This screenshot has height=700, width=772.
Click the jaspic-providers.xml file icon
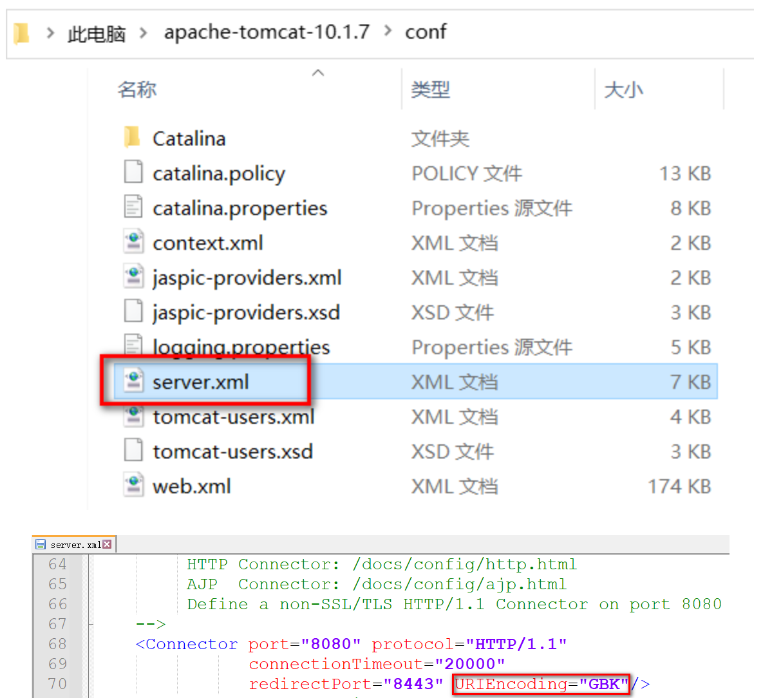pos(133,276)
